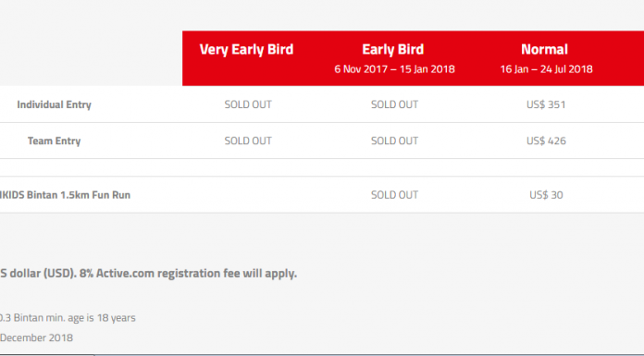Click SOLD OUT for Individual Very Early Bird

248,104
